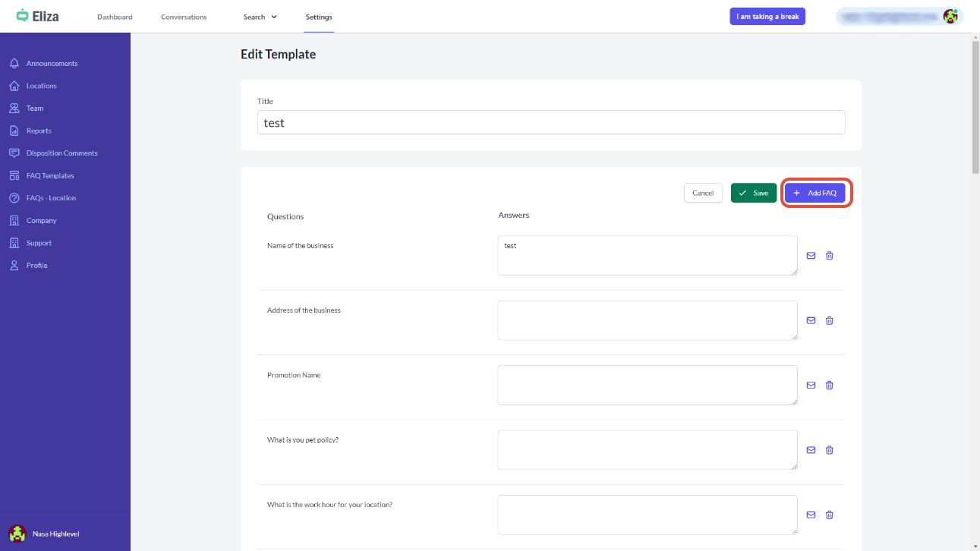Switch to the Dashboard tab

115,17
